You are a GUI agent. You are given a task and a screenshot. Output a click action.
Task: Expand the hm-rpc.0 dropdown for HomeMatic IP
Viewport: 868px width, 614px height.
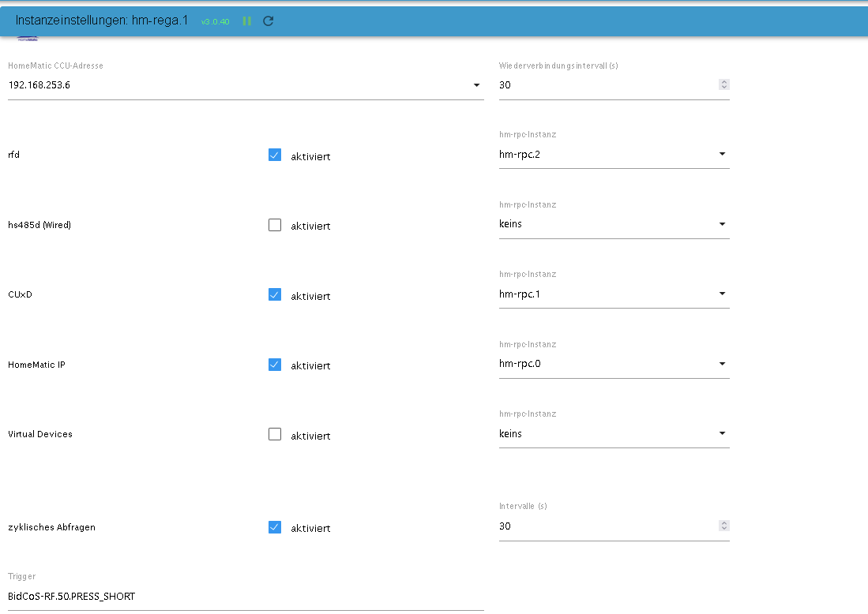(614, 364)
